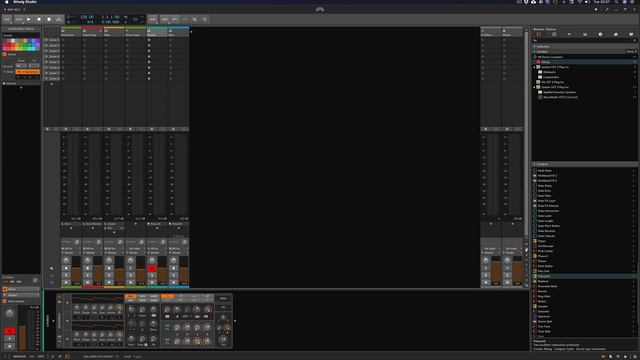The width and height of the screenshot is (640, 360).
Task: Collapse the Location section in browser
Action: (x=534, y=52)
